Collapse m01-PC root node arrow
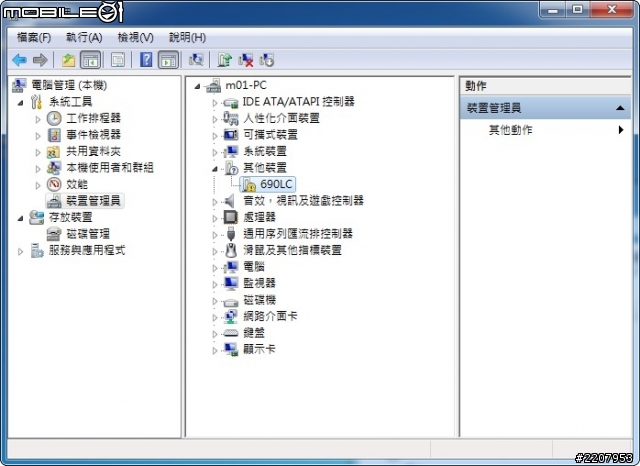The height and width of the screenshot is (466, 640). point(198,86)
